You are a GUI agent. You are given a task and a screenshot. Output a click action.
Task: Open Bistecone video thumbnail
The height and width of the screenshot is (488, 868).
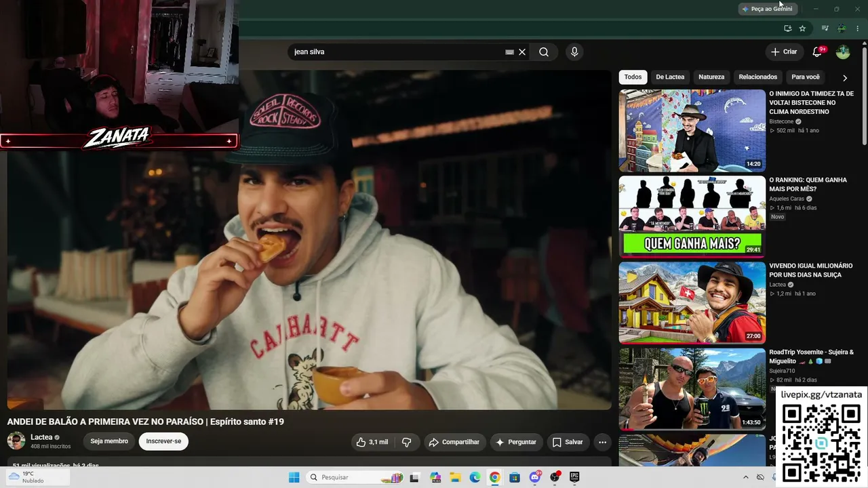coord(692,131)
